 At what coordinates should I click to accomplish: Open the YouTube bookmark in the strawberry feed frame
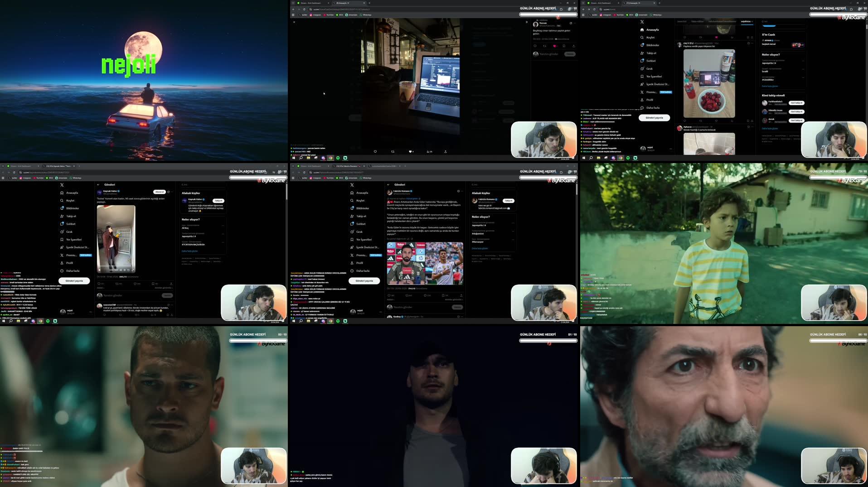(x=619, y=14)
